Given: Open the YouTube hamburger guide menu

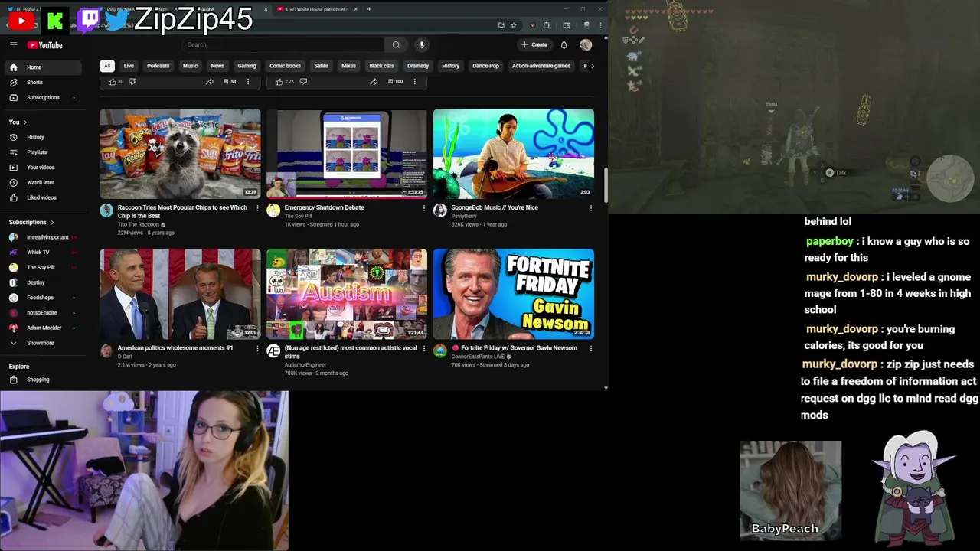Looking at the screenshot, I should coord(13,45).
